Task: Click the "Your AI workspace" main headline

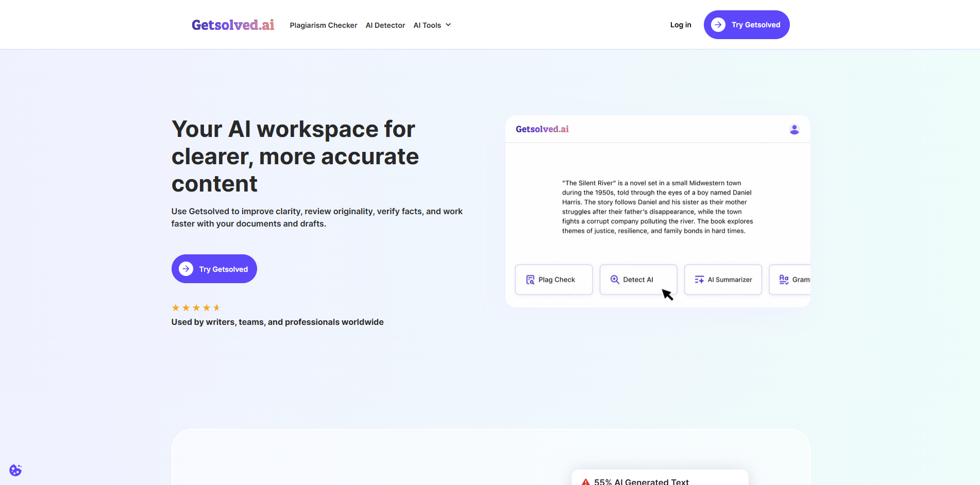Action: (295, 157)
